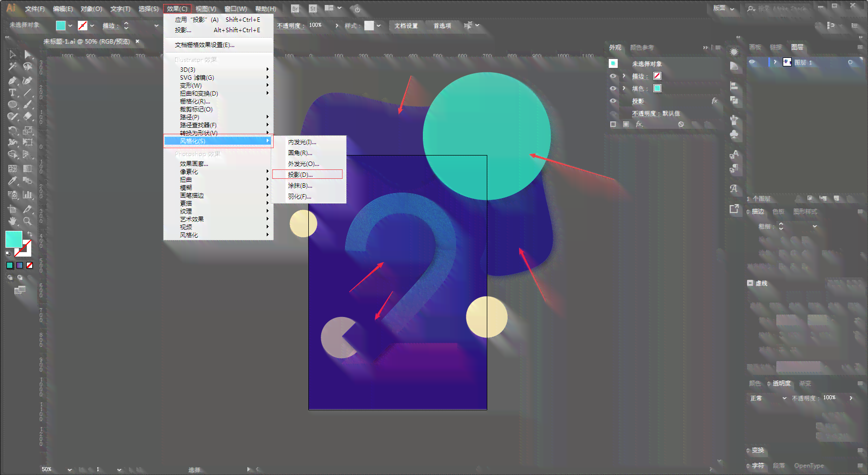Toggle visibility of Drop Shadow (投影) effect
The height and width of the screenshot is (475, 868).
click(x=613, y=101)
